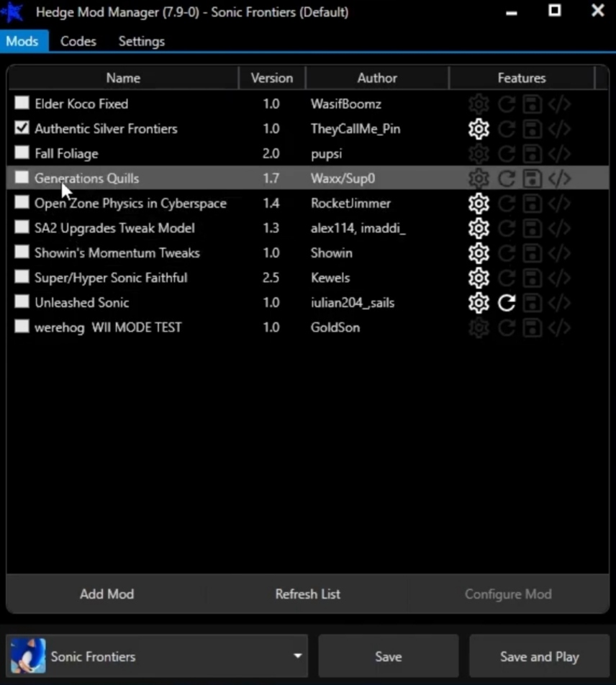The width and height of the screenshot is (616, 685).
Task: Open the Codes tab
Action: coord(78,41)
